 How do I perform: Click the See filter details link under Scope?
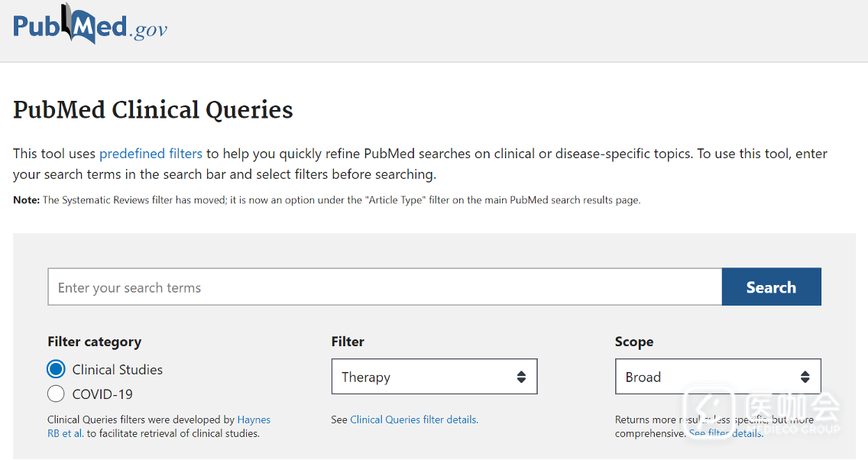726,433
